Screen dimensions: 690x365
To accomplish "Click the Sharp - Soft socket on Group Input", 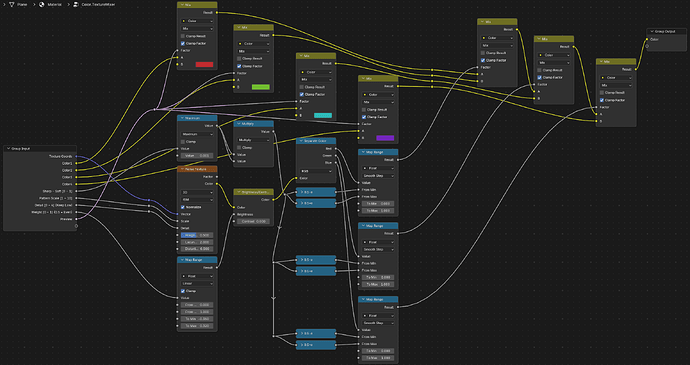I will [x=76, y=191].
